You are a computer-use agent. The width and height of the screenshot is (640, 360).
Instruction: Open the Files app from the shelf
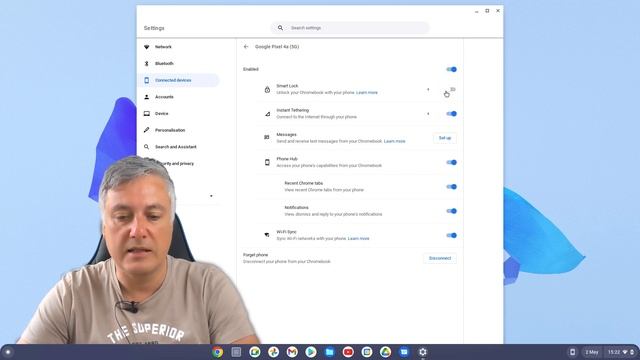[x=329, y=352]
